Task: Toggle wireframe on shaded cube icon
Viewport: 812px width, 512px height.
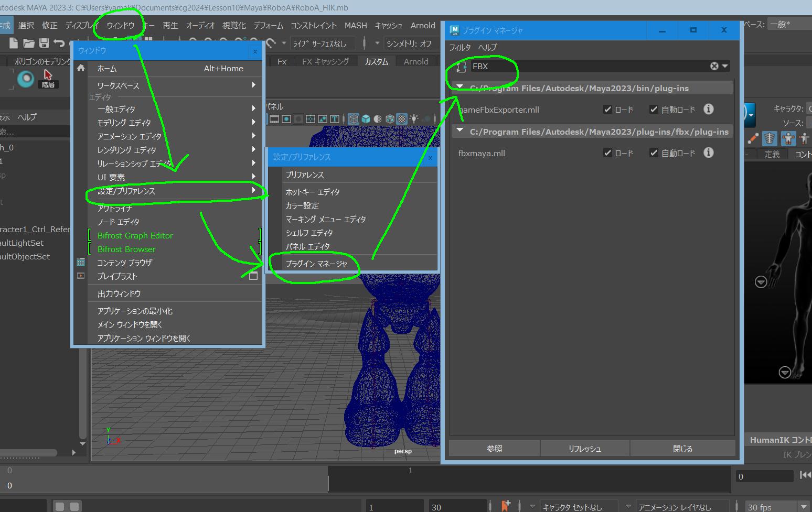Action: coord(390,119)
